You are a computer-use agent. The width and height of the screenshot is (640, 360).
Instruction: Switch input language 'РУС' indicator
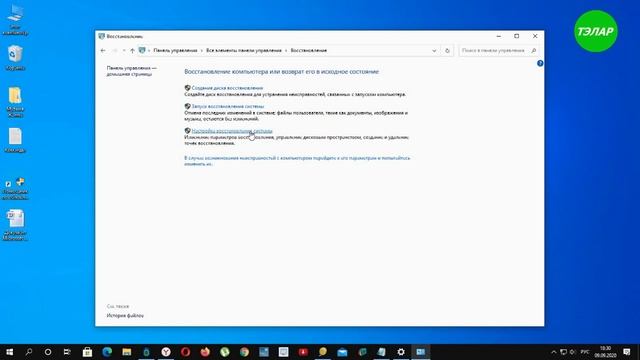585,352
